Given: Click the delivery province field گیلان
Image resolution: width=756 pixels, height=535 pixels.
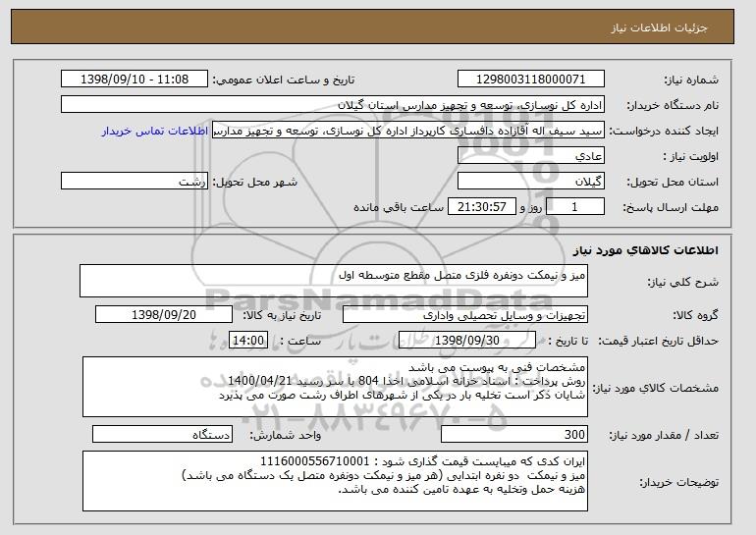Looking at the screenshot, I should [x=531, y=182].
